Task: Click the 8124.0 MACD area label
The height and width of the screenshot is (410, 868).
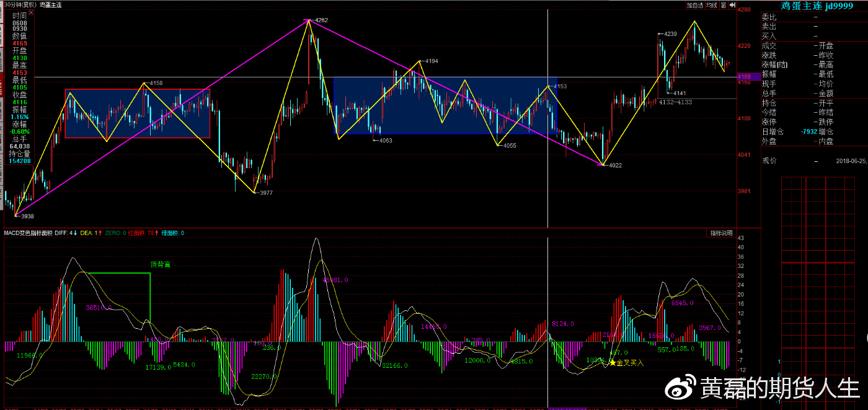Action: (x=563, y=324)
